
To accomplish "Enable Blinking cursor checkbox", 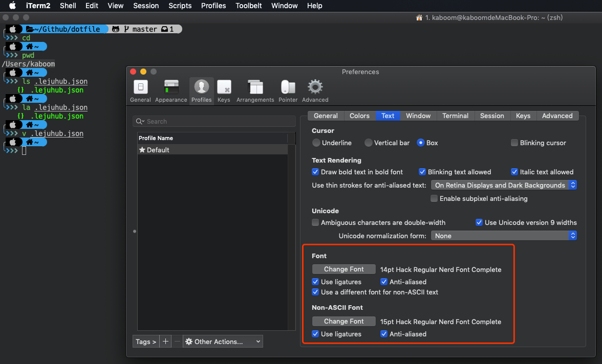I will point(514,143).
